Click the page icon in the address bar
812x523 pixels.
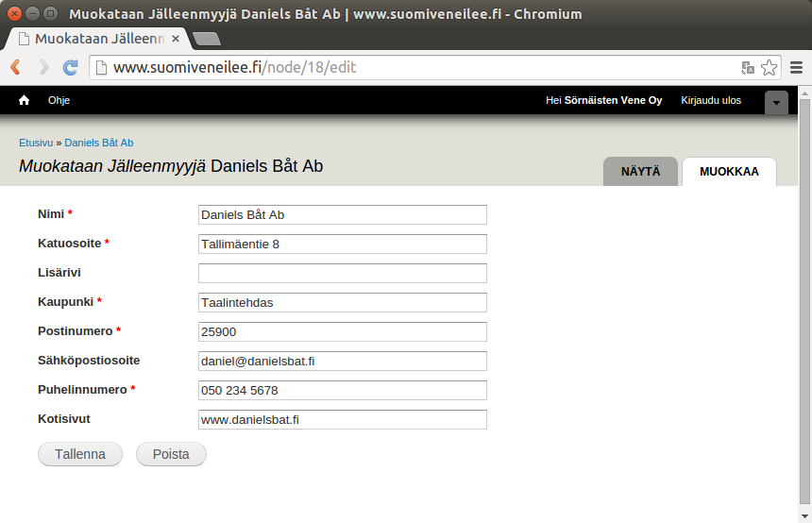(102, 67)
